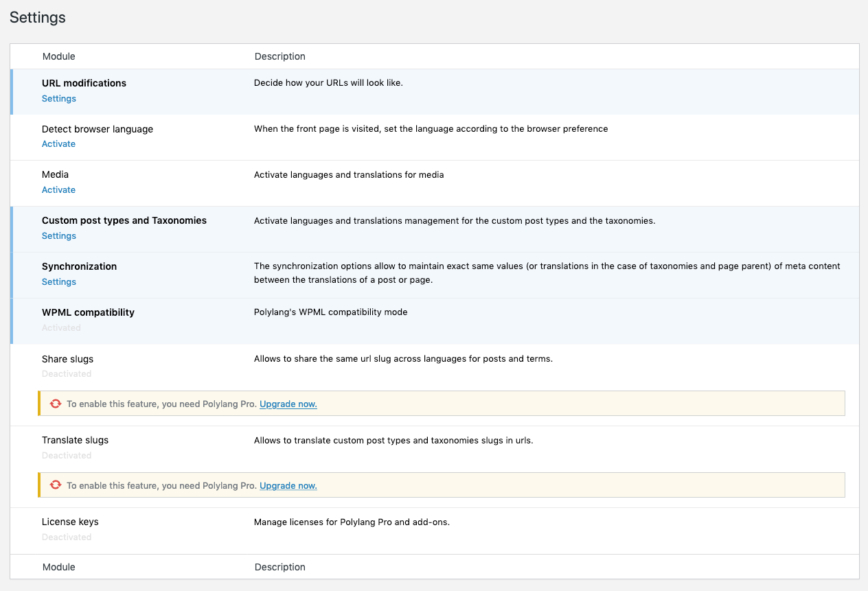Viewport: 868px width, 591px height.
Task: Open Settings link under Synchronization
Action: pyautogui.click(x=59, y=282)
